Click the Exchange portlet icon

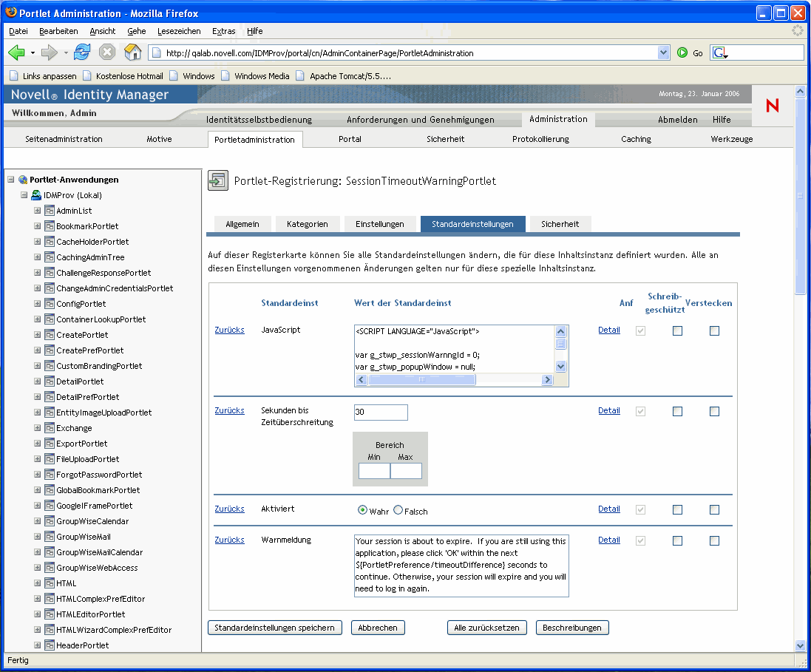coord(50,428)
